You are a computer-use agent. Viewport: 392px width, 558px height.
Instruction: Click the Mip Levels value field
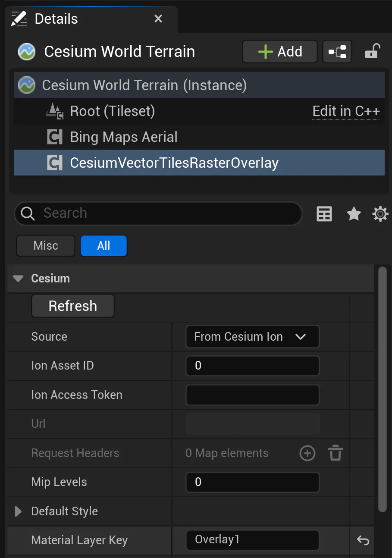253,482
